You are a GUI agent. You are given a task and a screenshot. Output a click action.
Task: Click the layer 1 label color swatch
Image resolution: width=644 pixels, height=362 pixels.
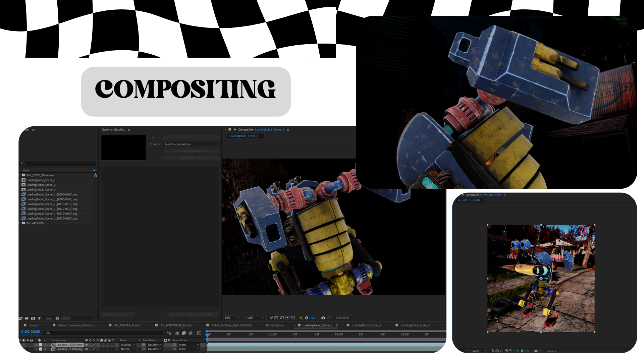pyautogui.click(x=41, y=345)
